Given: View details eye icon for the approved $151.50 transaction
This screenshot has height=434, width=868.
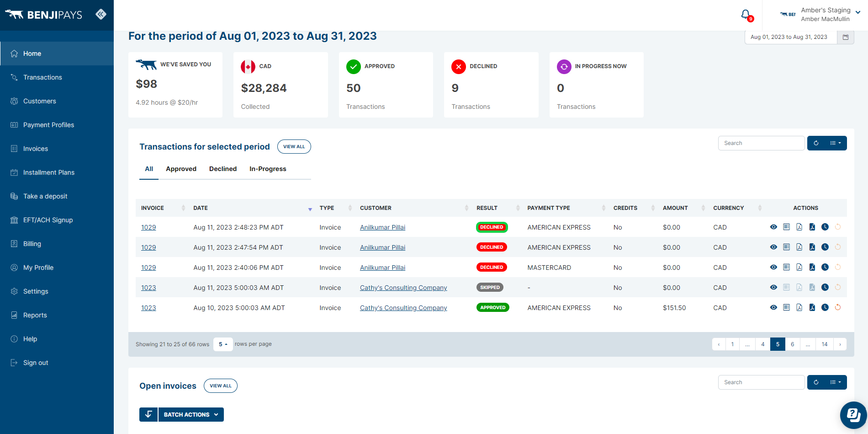Looking at the screenshot, I should pyautogui.click(x=773, y=307).
